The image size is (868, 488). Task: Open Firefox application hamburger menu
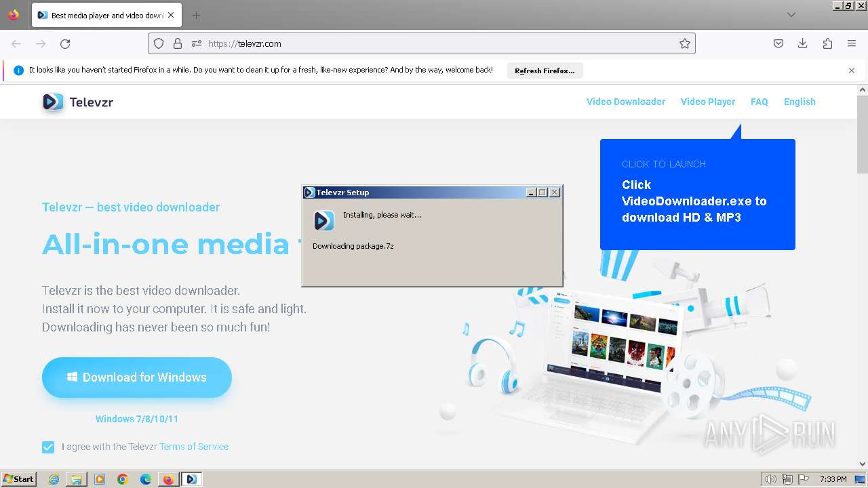(x=852, y=43)
